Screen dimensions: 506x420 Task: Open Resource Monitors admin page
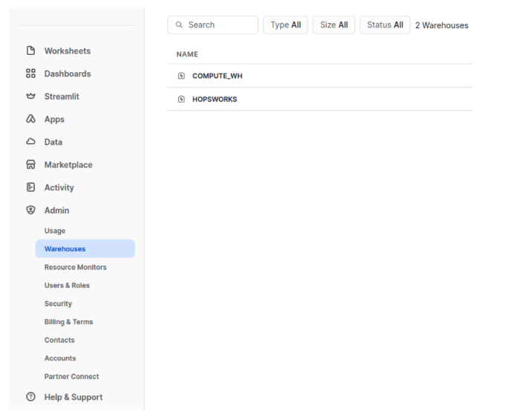75,267
